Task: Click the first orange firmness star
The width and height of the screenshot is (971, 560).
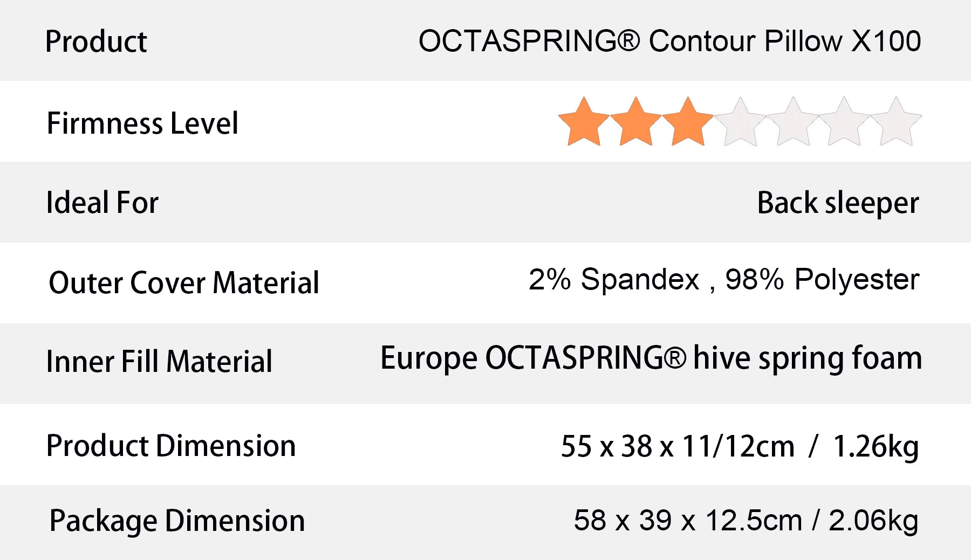Action: (584, 123)
